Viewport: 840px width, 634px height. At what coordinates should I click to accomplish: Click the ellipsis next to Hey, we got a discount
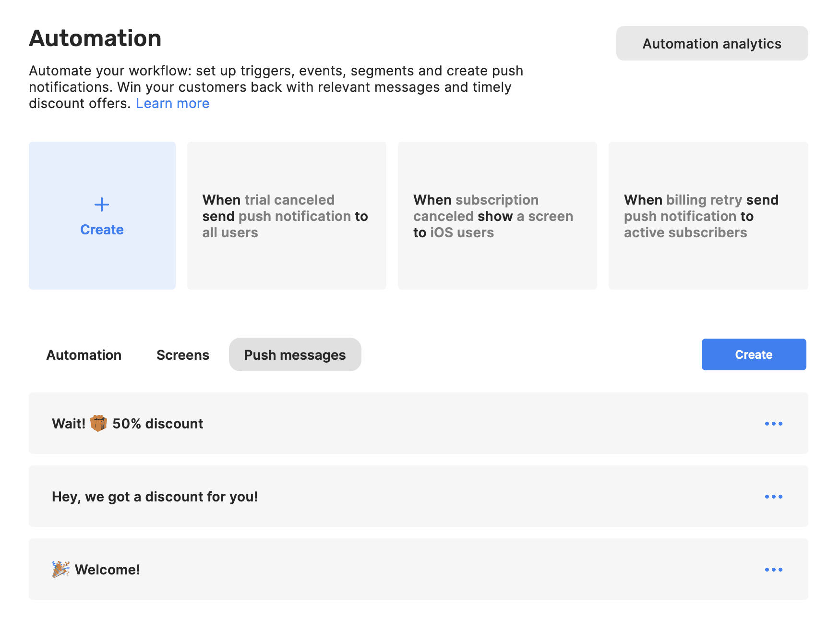coord(773,497)
